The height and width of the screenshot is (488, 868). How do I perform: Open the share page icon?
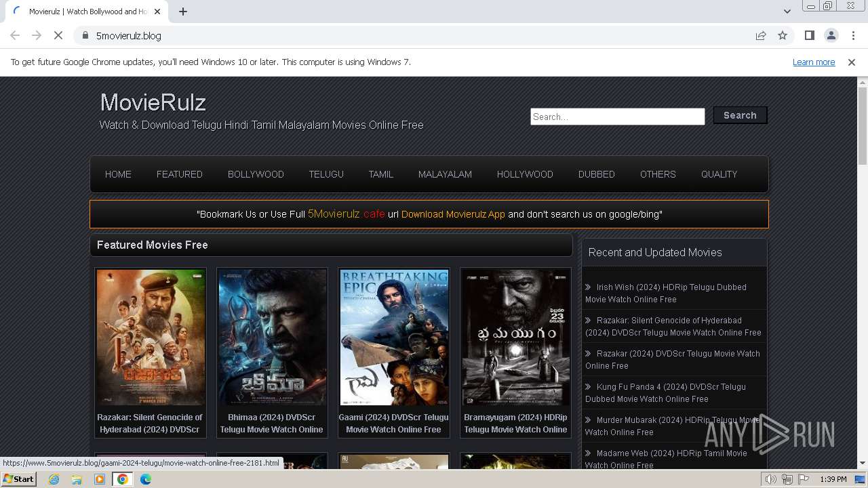(761, 35)
